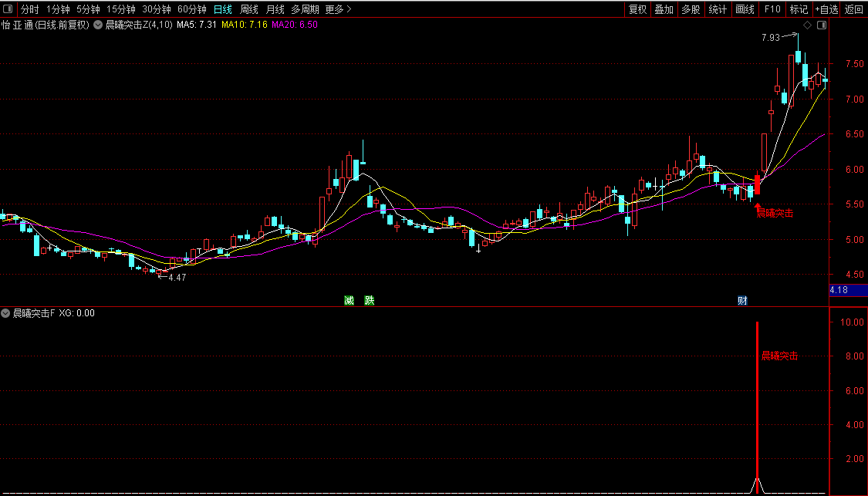The height and width of the screenshot is (496, 868).
Task: Open the 画线 drawing tools
Action: 745,9
